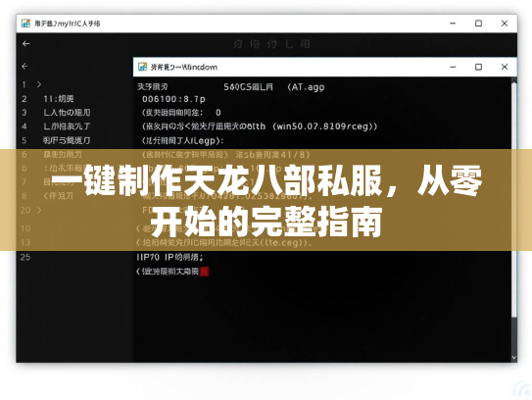Click line number 5 in the left list
Image resolution: width=532 pixels, height=400 pixels.
24,140
